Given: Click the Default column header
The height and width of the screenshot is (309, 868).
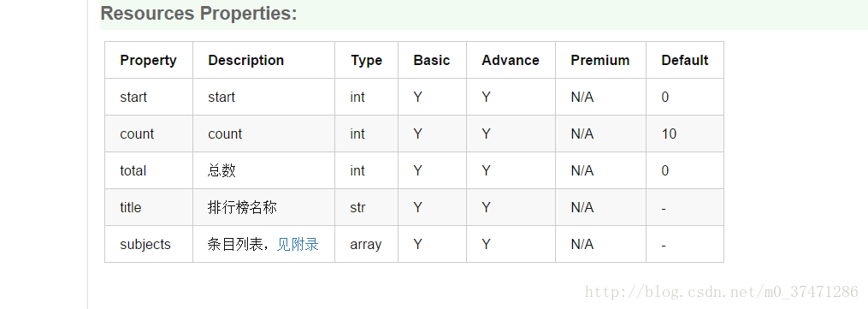Looking at the screenshot, I should pyautogui.click(x=685, y=60).
